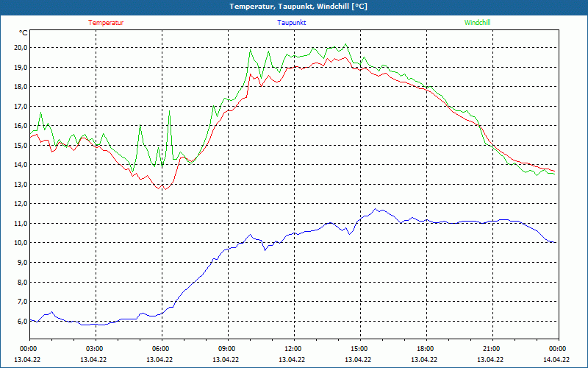Click the '13.04.22' date under 21:00
The image size is (588, 368).
(x=490, y=359)
